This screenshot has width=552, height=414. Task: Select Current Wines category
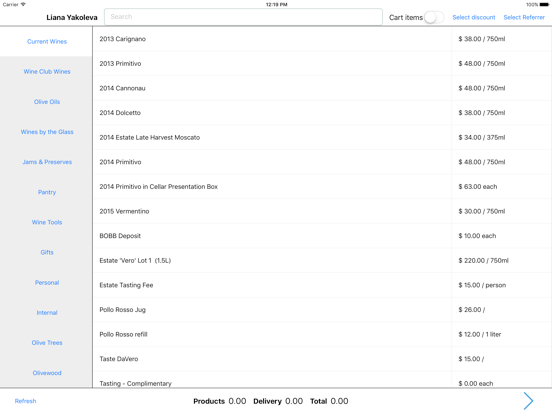click(x=47, y=42)
